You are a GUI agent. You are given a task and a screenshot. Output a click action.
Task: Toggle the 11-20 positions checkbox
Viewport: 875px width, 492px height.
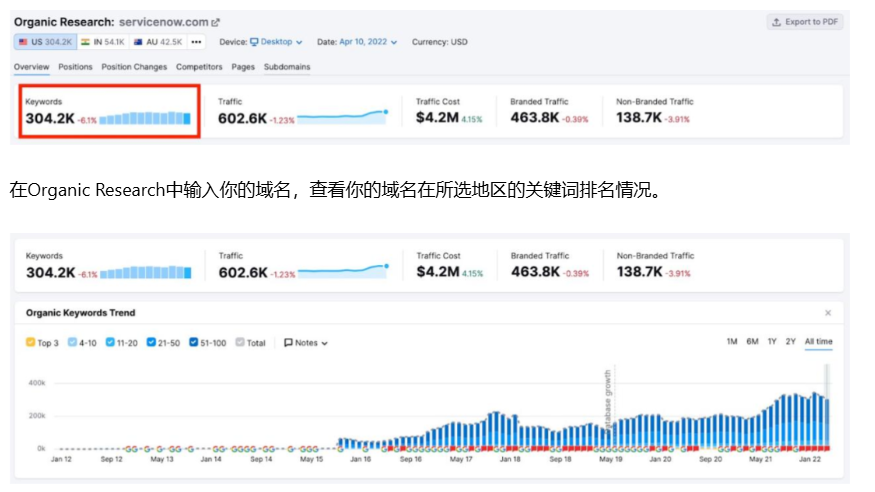[110, 342]
